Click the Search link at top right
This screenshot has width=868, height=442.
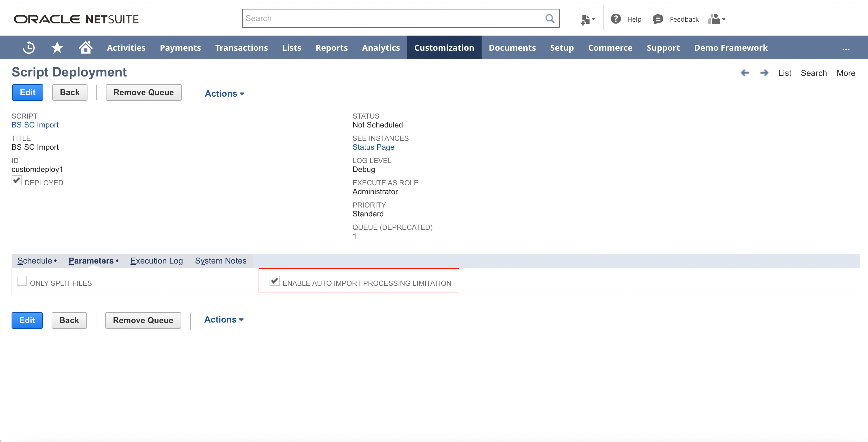pos(814,73)
